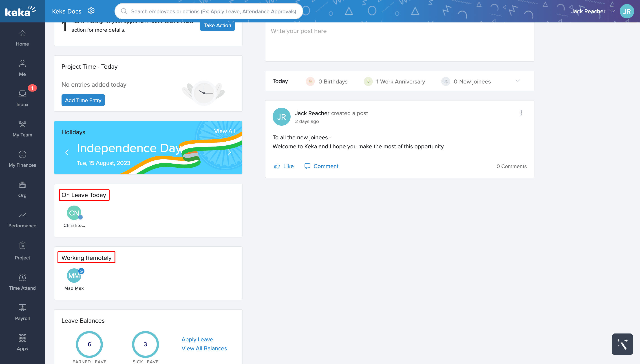This screenshot has width=640, height=364.
Task: Click the Take Action button
Action: coord(217,25)
